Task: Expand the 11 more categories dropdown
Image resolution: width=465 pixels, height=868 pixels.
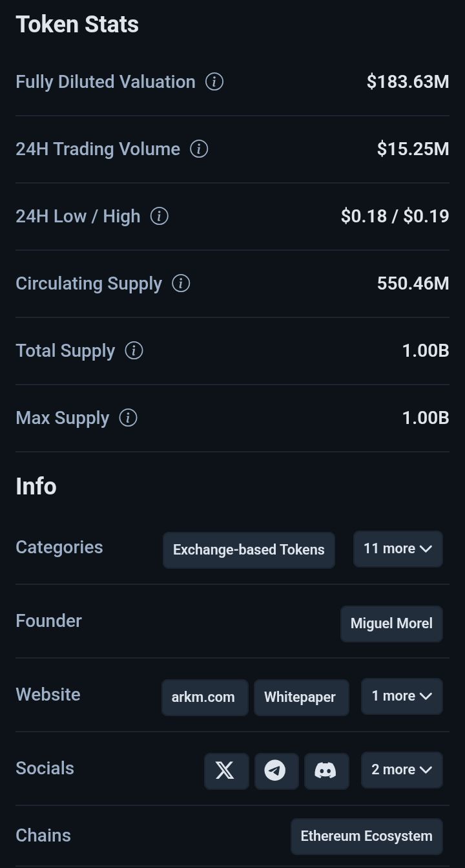Action: 398,549
